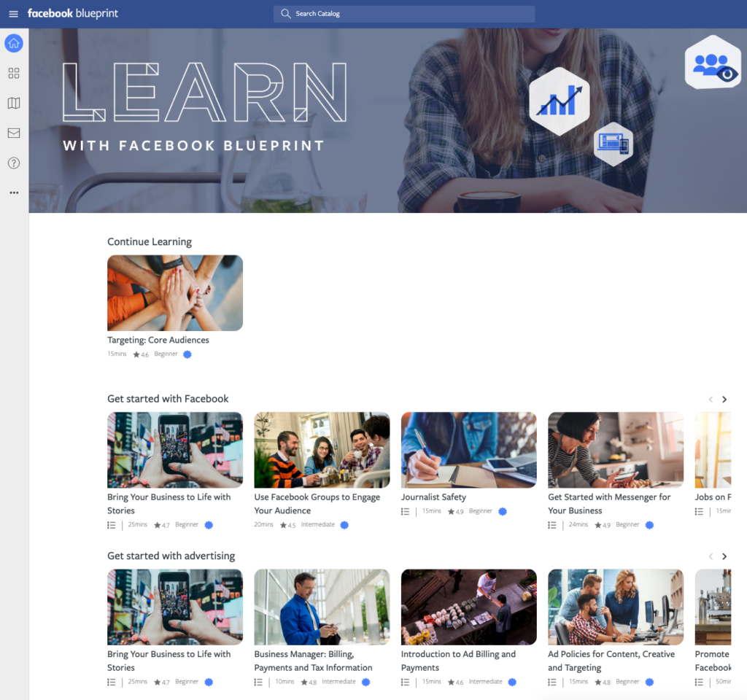747x700 pixels.
Task: Click the devices hexagon icon on banner
Action: [614, 144]
